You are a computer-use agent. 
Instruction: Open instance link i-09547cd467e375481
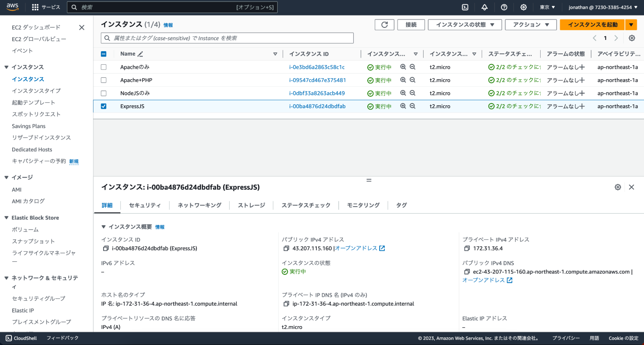tap(317, 80)
